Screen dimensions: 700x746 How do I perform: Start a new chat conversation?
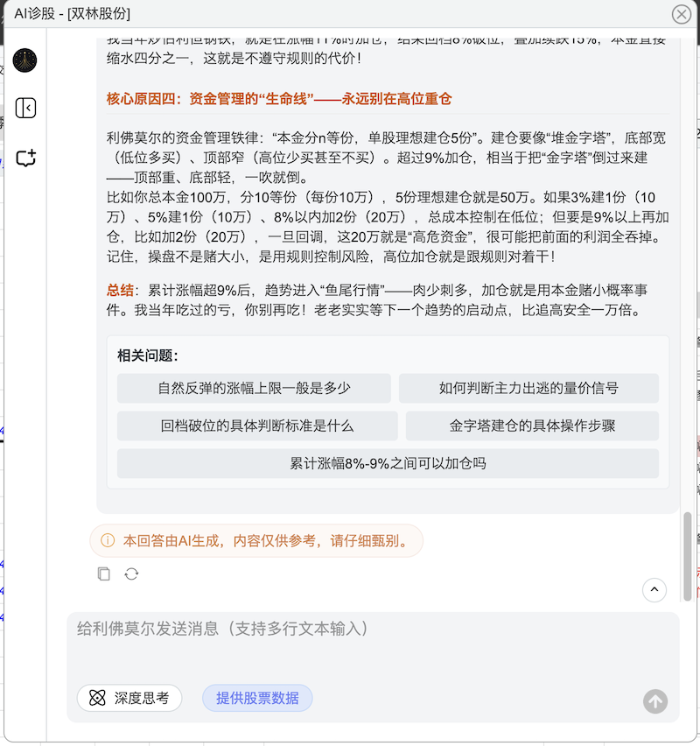tap(25, 158)
